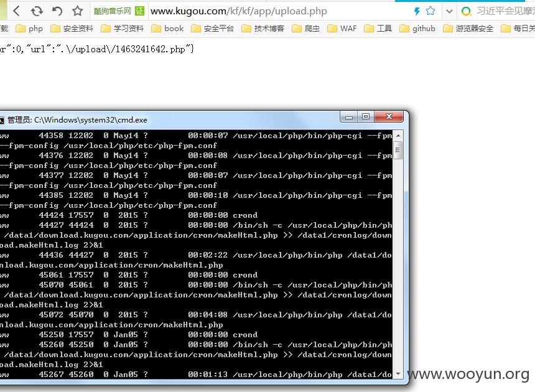Click process line with PID 44376
The width and height of the screenshot is (535, 392).
[x=196, y=156]
